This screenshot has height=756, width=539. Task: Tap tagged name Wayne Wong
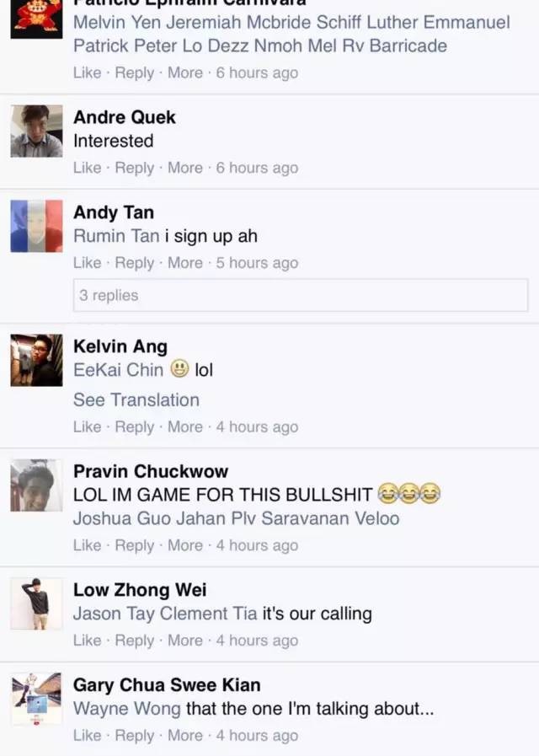click(x=127, y=709)
